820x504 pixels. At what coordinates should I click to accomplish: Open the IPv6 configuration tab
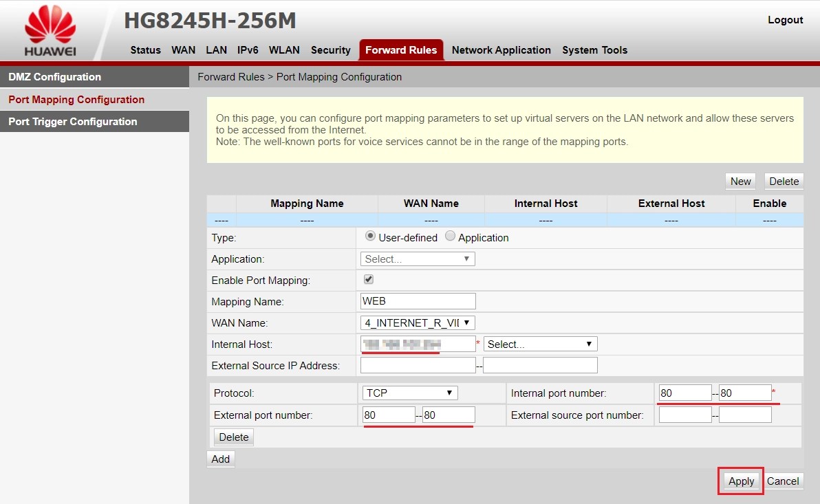(247, 50)
